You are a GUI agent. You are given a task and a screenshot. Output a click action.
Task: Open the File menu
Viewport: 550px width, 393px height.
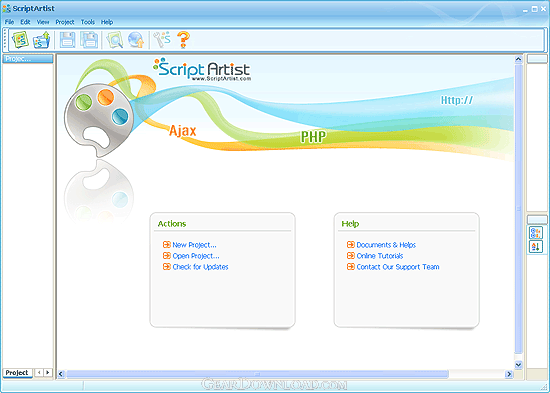[9, 22]
